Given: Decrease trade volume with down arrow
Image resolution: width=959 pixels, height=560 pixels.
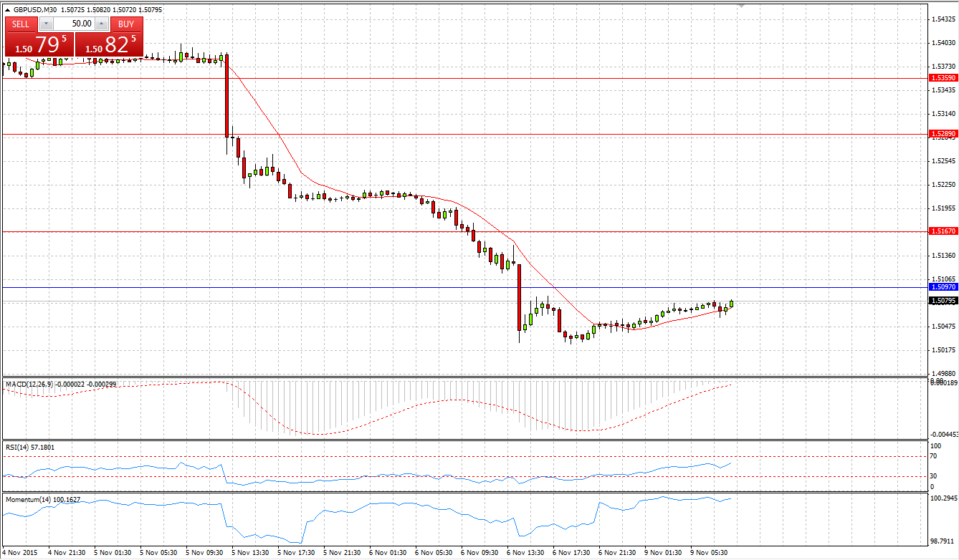Looking at the screenshot, I should [46, 24].
